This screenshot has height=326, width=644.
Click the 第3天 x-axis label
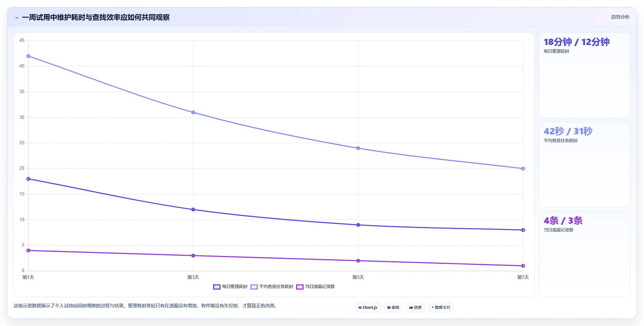(x=193, y=277)
